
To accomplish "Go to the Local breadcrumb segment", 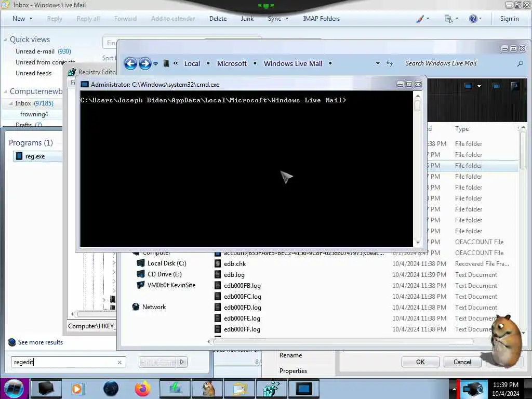I will tap(192, 63).
